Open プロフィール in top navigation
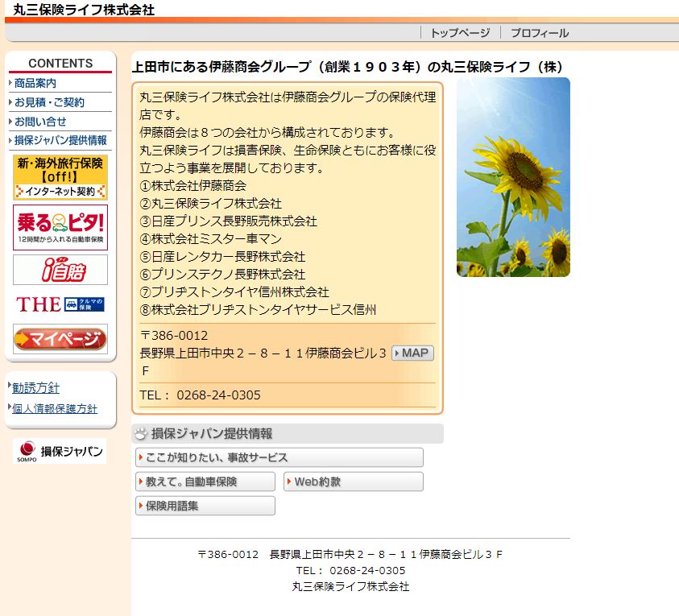The width and height of the screenshot is (679, 616). (539, 33)
